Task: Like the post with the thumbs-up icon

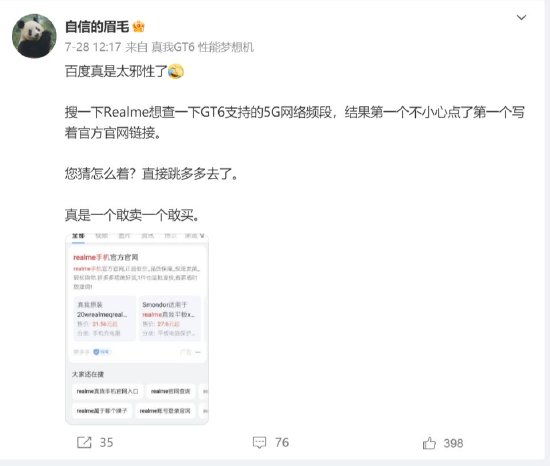Action: [x=429, y=443]
